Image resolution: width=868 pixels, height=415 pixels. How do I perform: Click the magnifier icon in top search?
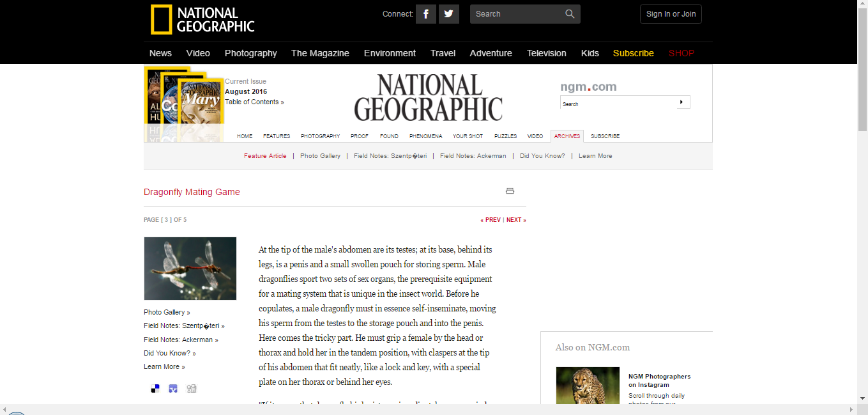click(570, 14)
